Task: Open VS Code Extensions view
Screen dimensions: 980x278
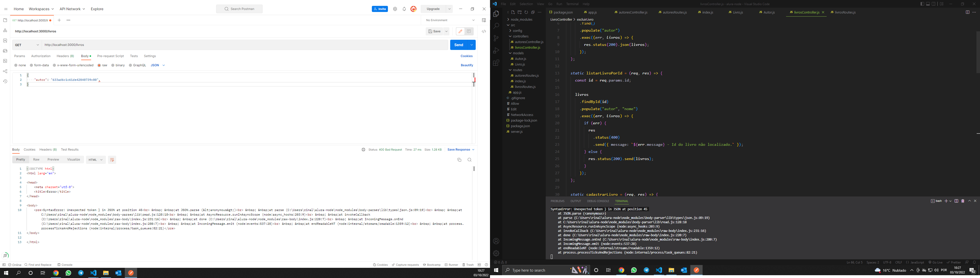Action: pyautogui.click(x=496, y=63)
